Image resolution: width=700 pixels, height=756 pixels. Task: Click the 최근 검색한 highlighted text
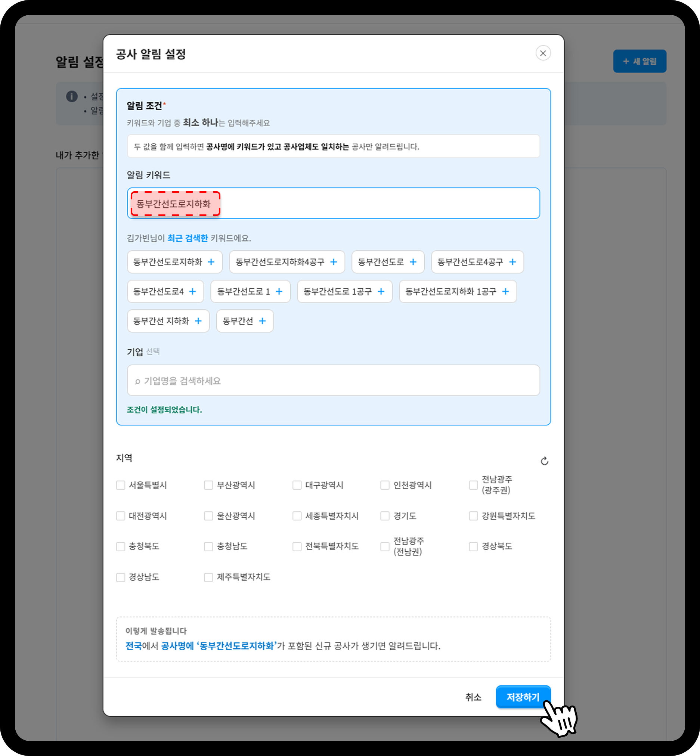pyautogui.click(x=188, y=238)
